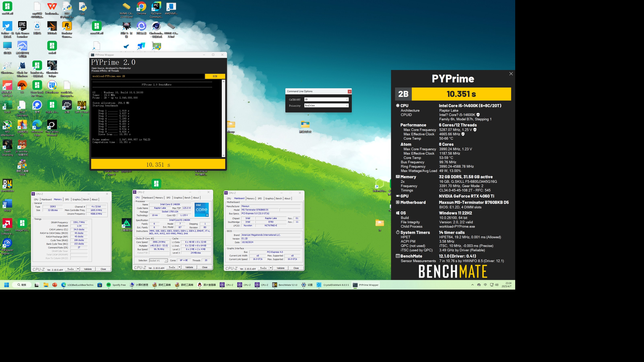Close the Command Line Options dialog
This screenshot has width=644, height=362.
point(350,92)
